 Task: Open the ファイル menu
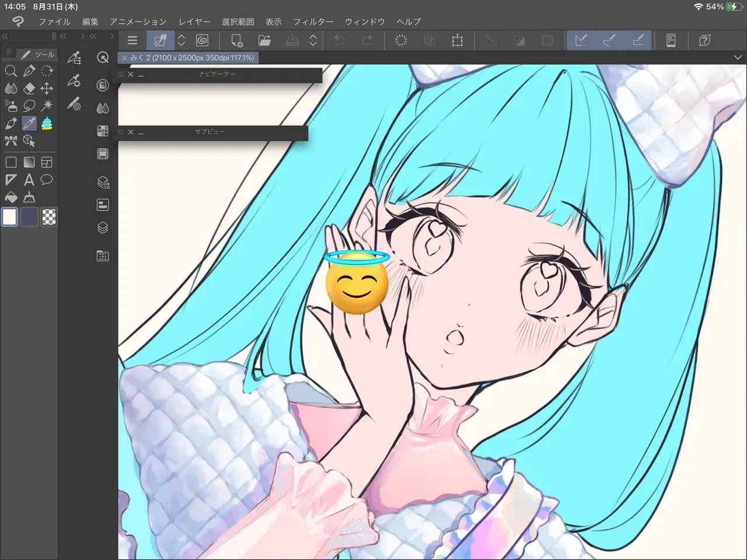[54, 22]
